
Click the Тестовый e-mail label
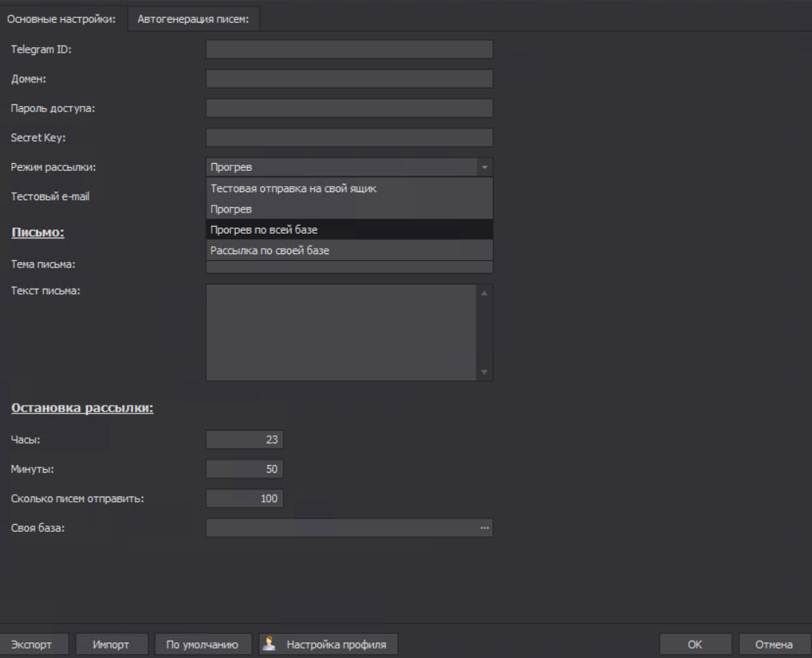(50, 196)
